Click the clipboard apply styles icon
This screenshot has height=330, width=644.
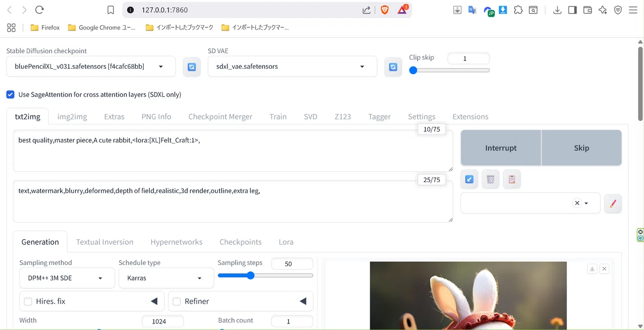pos(512,180)
